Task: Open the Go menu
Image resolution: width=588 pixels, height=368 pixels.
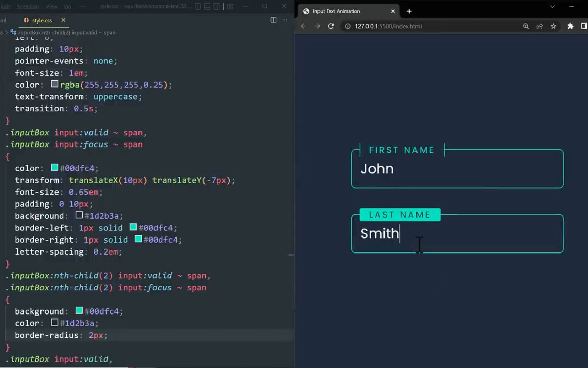Action: coord(68,6)
